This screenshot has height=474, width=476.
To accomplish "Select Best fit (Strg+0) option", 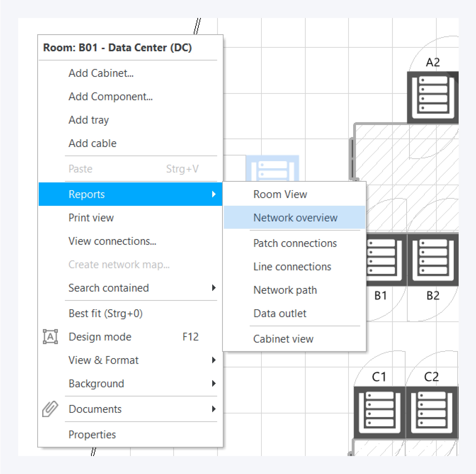I will (105, 314).
